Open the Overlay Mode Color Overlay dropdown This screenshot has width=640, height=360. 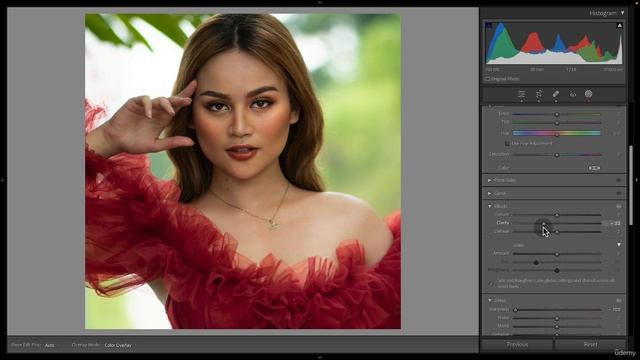point(118,345)
